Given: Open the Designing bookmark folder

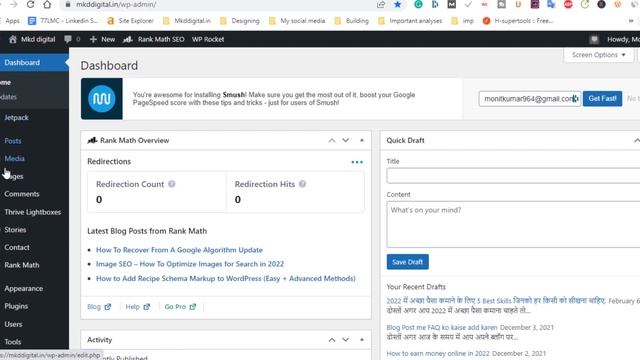Looking at the screenshot, I should tap(240, 20).
